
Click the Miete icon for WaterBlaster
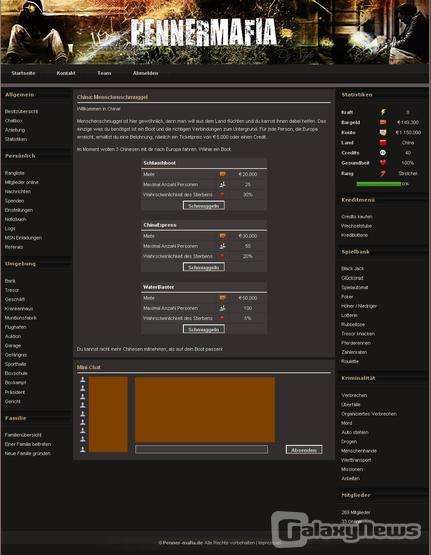pos(222,298)
